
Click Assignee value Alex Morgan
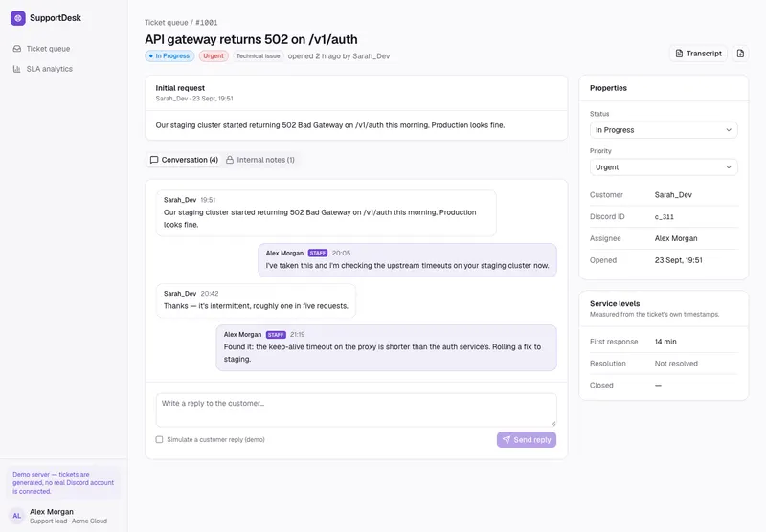[x=676, y=238]
